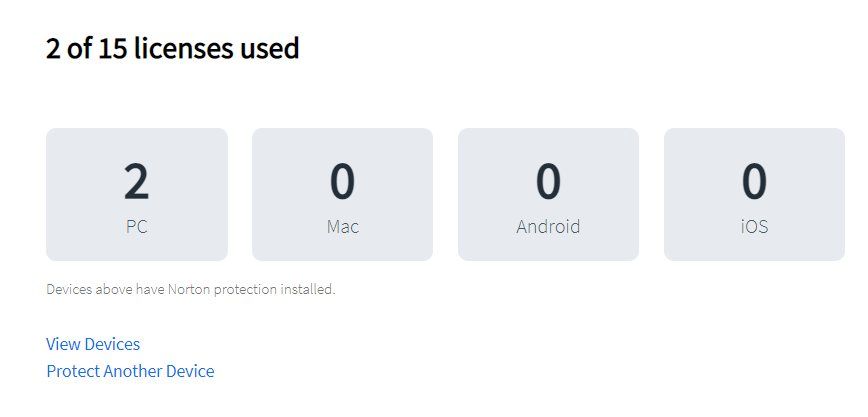The height and width of the screenshot is (417, 868).
Task: Click the words Devices above in footnote
Action: (86, 290)
